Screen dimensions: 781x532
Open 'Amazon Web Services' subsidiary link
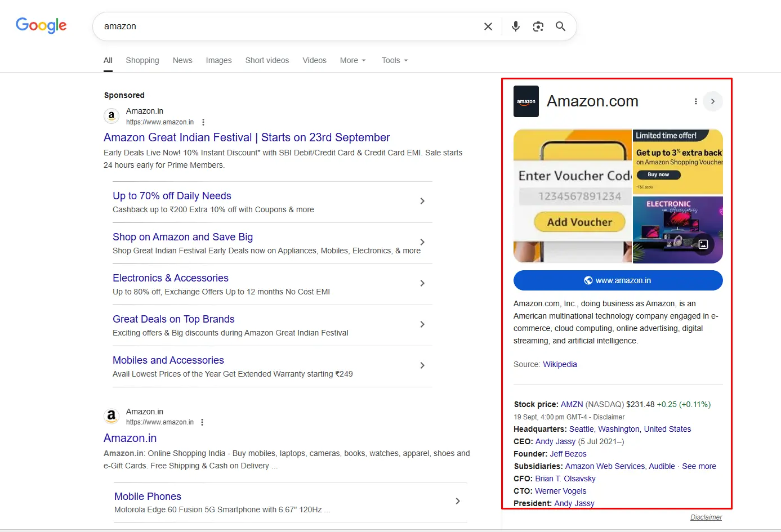click(x=605, y=466)
